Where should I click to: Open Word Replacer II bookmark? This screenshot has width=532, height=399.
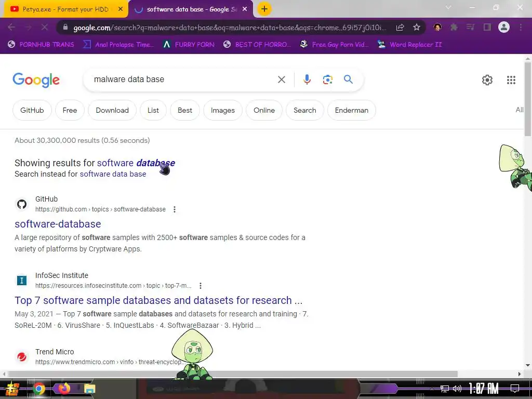[x=410, y=45]
